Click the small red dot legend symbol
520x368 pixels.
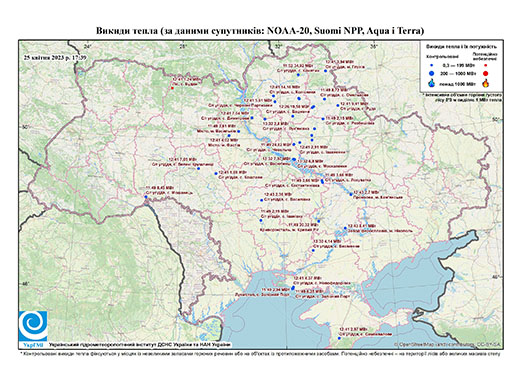pyautogui.click(x=486, y=66)
